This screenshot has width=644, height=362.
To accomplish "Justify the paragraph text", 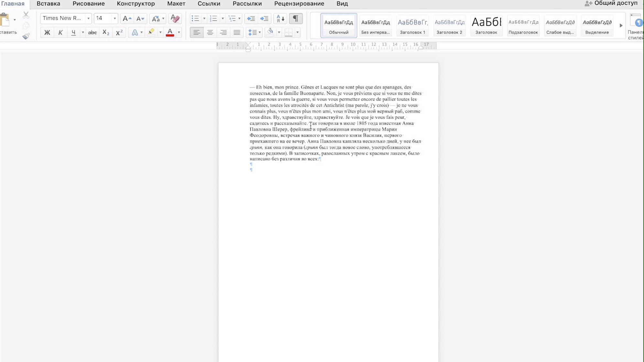I will point(237,32).
